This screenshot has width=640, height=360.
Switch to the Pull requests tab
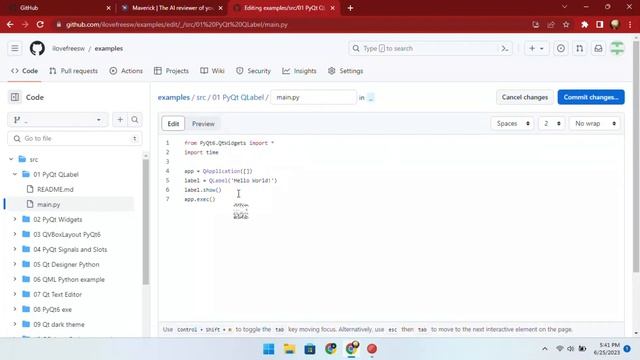tap(73, 71)
